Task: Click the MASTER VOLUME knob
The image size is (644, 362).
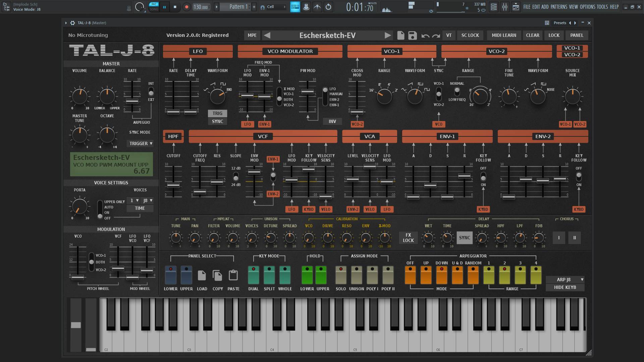Action: tap(80, 96)
